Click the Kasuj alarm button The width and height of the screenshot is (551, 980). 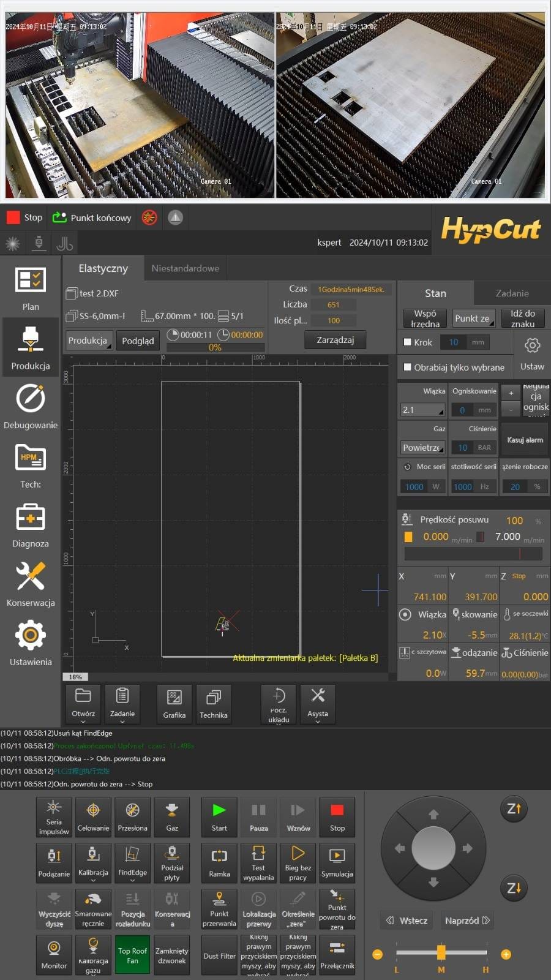pos(525,440)
